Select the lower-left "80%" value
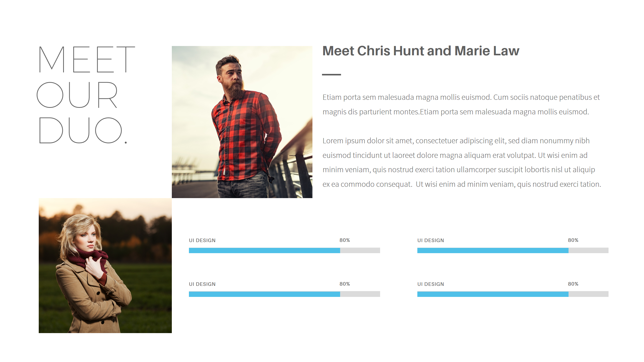This screenshot has width=644, height=362. click(345, 284)
